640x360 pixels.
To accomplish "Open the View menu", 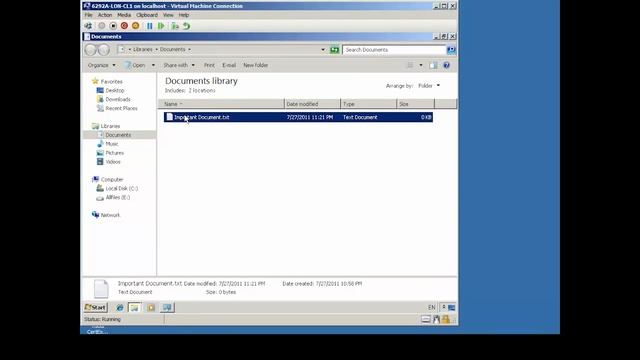I will (x=168, y=15).
